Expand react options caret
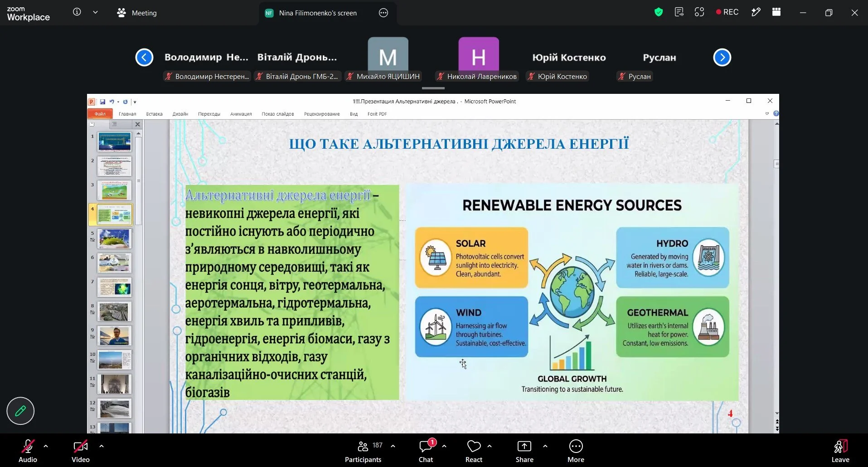This screenshot has height=467, width=868. 490,446
